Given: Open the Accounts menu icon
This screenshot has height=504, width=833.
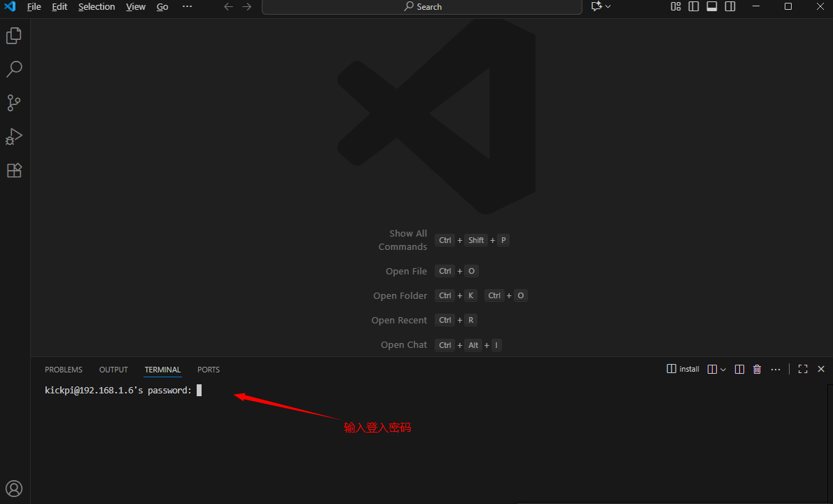Looking at the screenshot, I should 14,489.
